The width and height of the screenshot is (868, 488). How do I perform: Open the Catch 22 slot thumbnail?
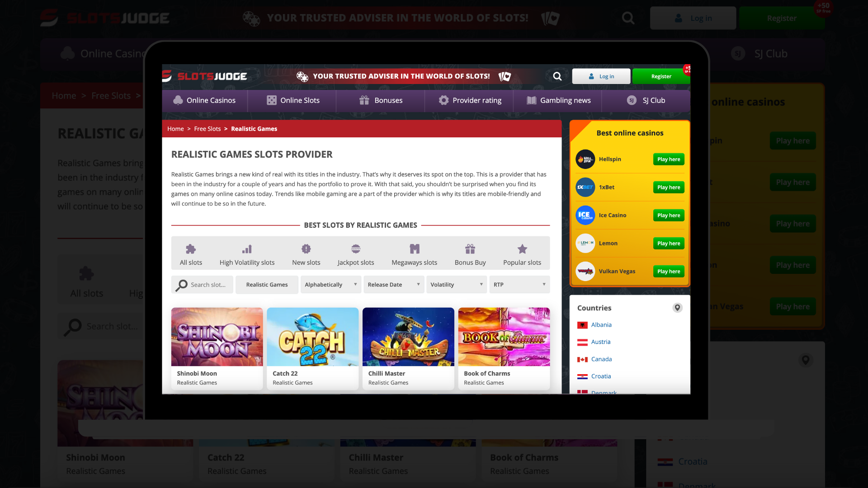coord(312,337)
